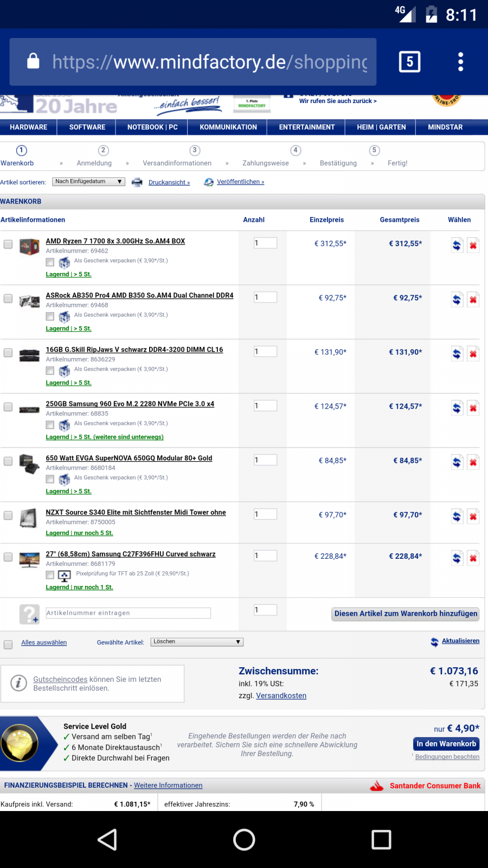Open the Gutscheincodes link

[x=60, y=679]
